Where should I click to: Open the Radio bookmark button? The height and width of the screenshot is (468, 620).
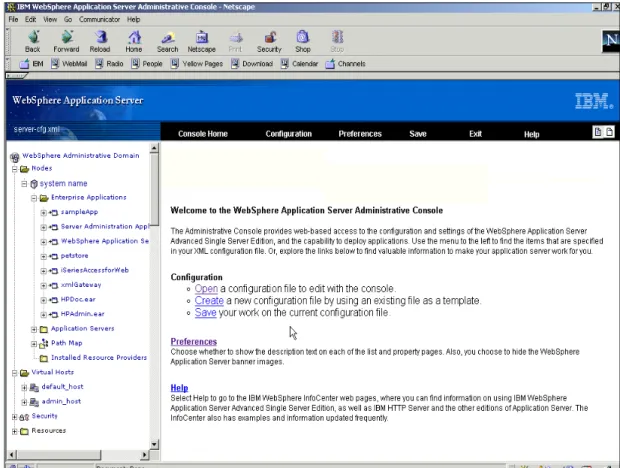click(110, 64)
